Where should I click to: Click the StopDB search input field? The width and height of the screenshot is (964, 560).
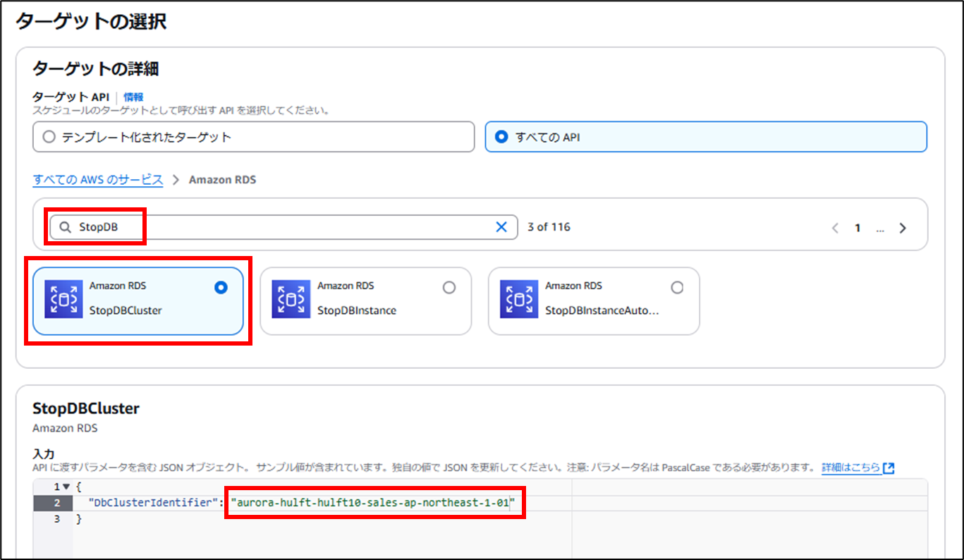pyautogui.click(x=284, y=227)
